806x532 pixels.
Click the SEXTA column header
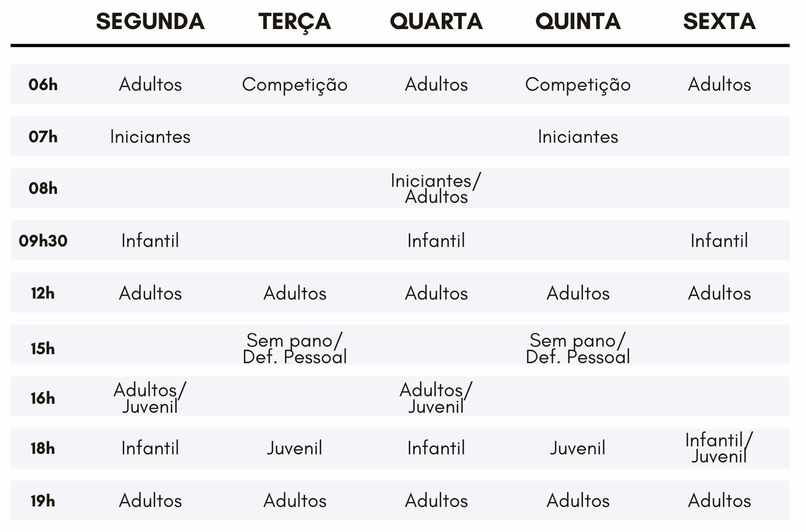click(x=719, y=21)
